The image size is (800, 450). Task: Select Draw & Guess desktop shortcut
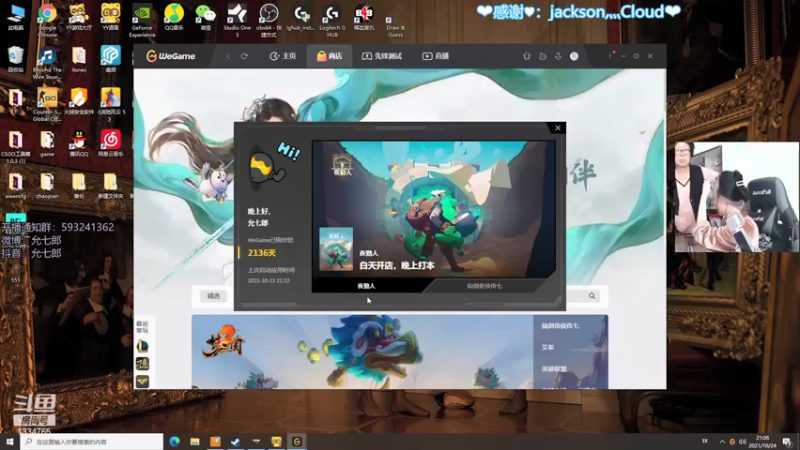point(395,20)
